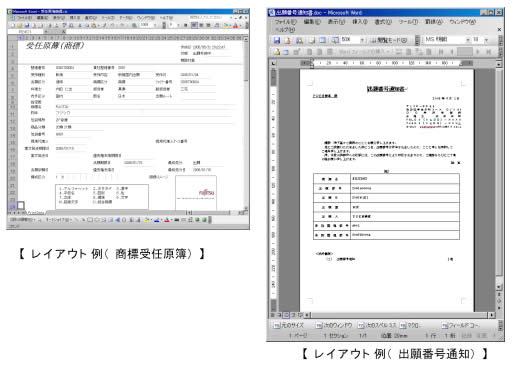The width and height of the screenshot is (515, 365).
Task: Click the fx insert-function icon in Excel
Action: click(64, 32)
